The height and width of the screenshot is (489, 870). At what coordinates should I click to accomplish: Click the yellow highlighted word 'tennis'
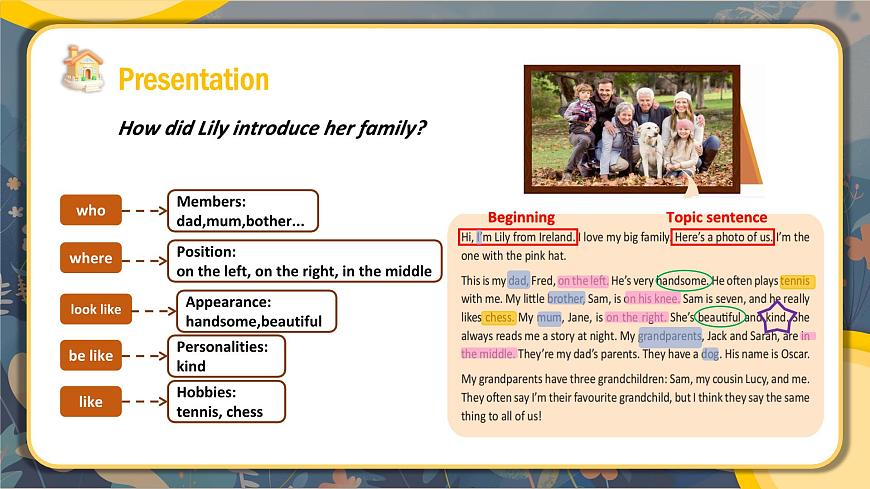tap(797, 280)
